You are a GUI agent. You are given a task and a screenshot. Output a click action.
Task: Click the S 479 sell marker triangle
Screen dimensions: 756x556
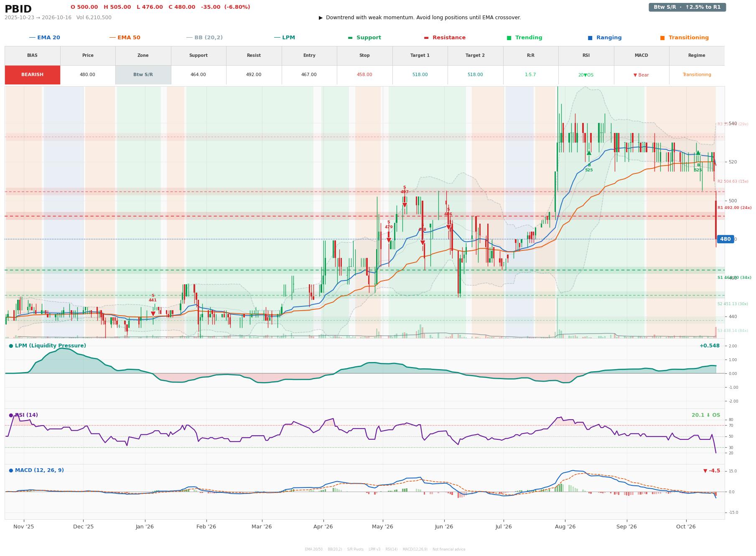[389, 240]
